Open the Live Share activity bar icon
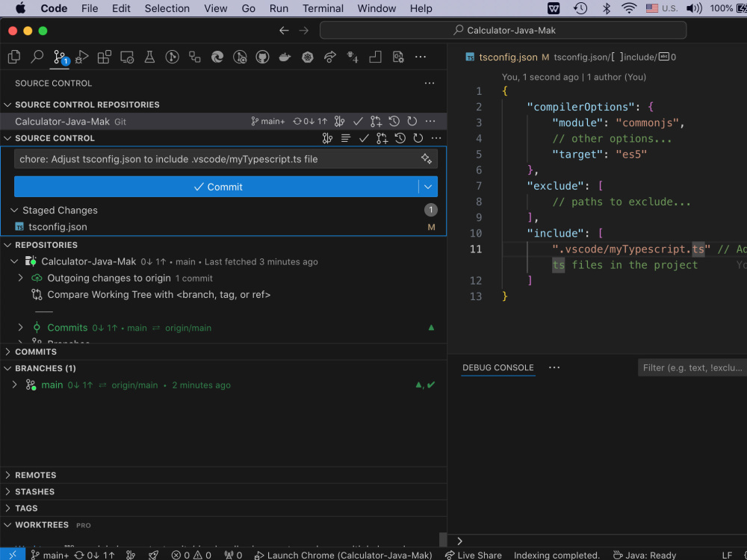The image size is (747, 560). pos(330,57)
